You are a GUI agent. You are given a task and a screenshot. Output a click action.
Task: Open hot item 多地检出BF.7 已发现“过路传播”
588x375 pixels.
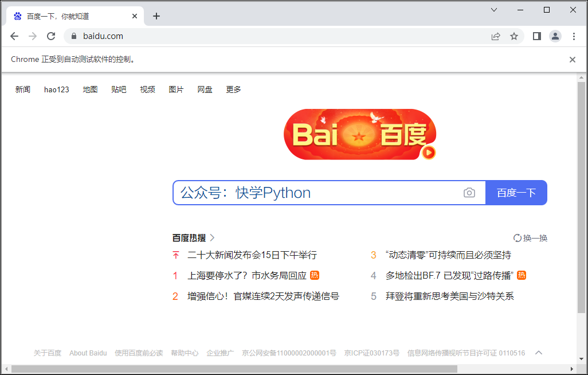point(449,276)
